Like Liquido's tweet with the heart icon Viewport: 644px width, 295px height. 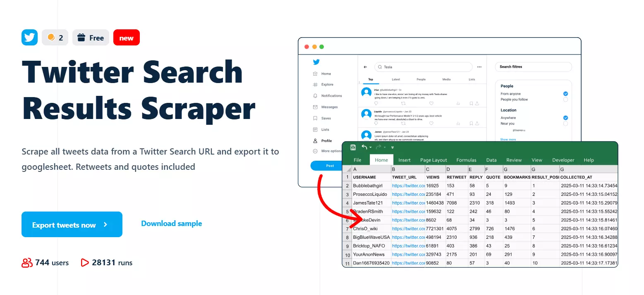[431, 123]
